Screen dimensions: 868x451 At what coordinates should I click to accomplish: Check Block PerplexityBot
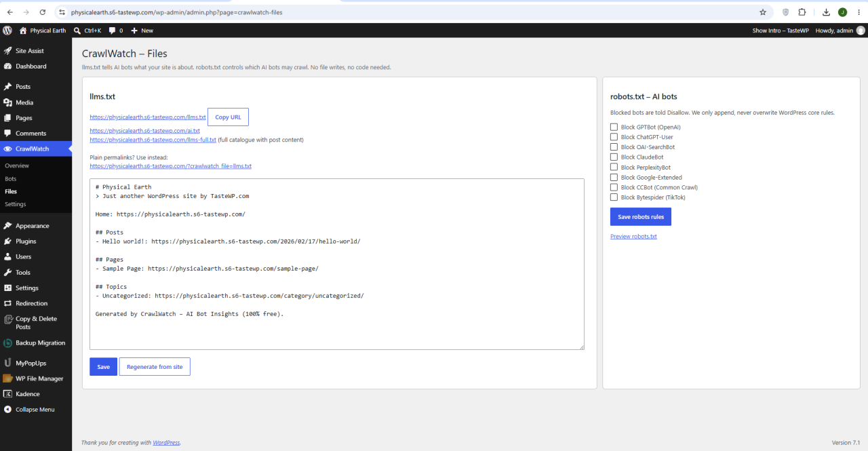(x=614, y=167)
